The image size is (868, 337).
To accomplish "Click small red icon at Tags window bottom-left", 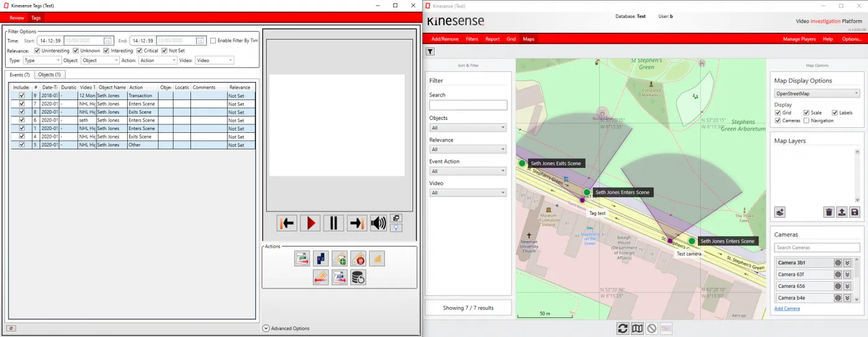I will click(12, 328).
